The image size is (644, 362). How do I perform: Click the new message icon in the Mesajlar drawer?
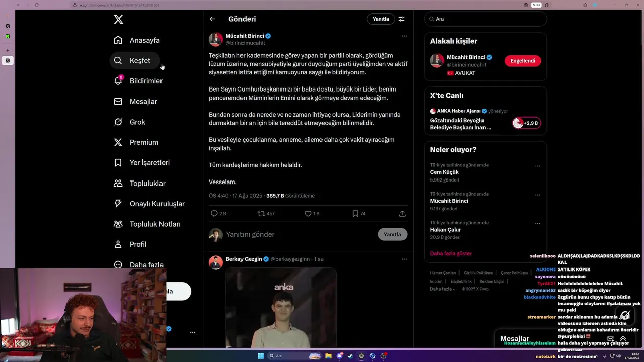click(610, 339)
